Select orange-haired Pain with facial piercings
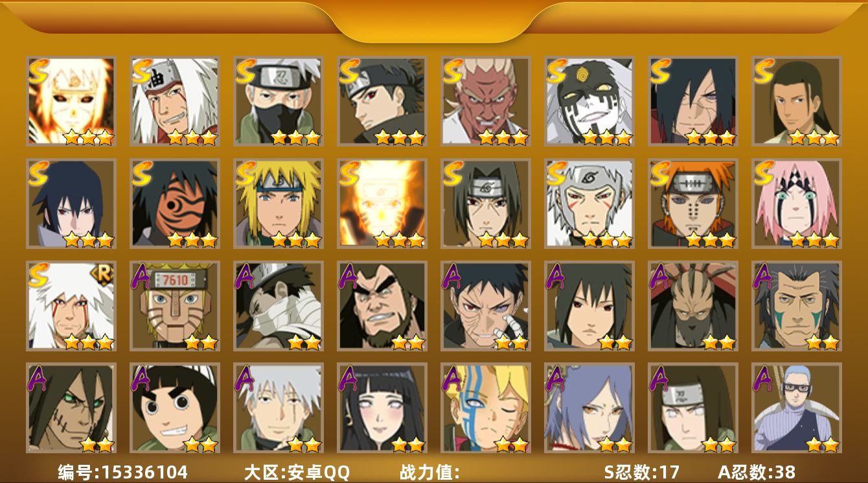This screenshot has width=868, height=483. coord(692,204)
